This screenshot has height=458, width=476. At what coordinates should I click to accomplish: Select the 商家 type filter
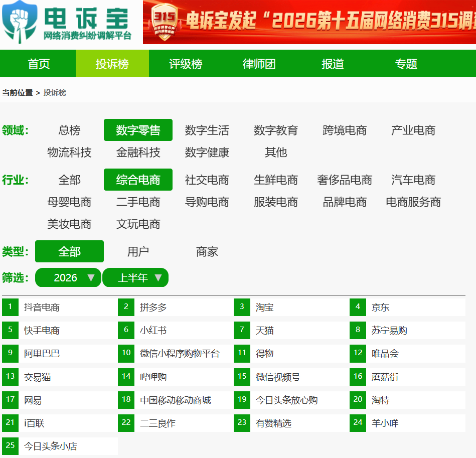coord(207,252)
